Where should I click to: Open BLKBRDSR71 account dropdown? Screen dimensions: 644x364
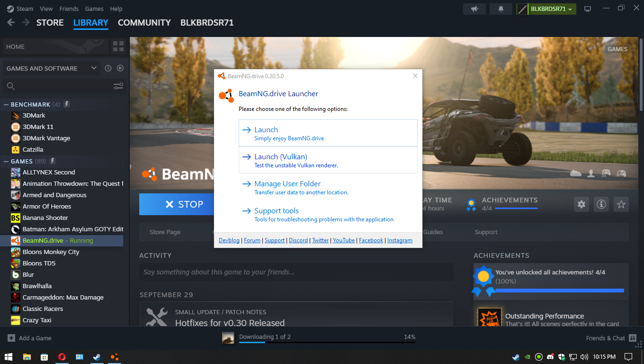point(546,9)
